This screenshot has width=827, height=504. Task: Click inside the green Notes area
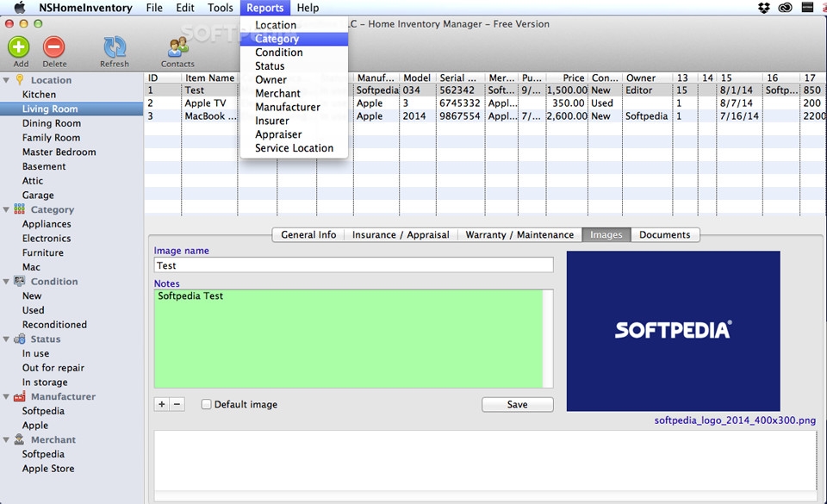click(x=348, y=339)
